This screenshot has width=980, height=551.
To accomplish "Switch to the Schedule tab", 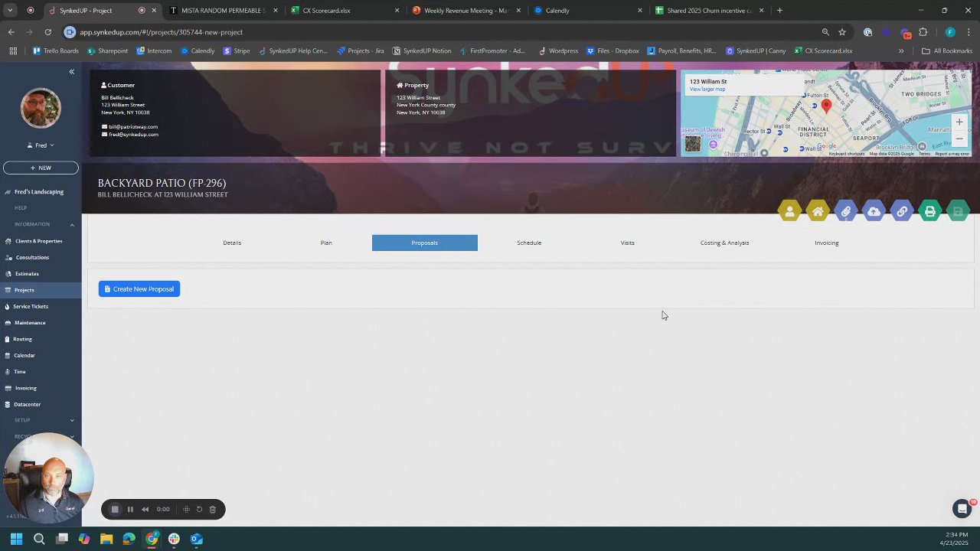I will [529, 243].
